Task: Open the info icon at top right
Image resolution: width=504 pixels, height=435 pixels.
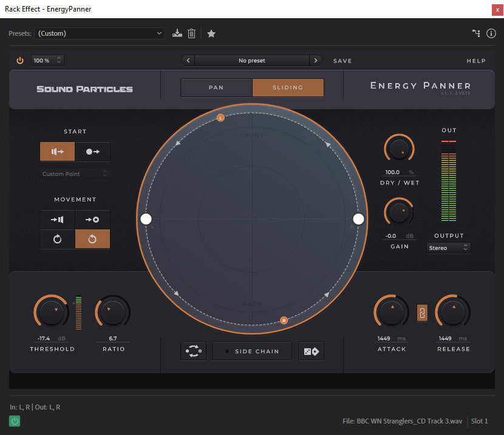Action: coord(491,33)
